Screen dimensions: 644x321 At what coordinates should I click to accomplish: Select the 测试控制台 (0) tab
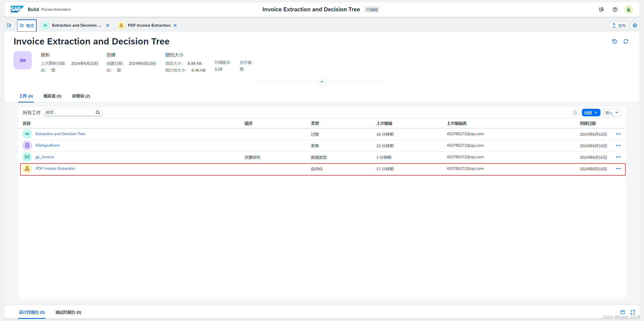pyautogui.click(x=68, y=312)
